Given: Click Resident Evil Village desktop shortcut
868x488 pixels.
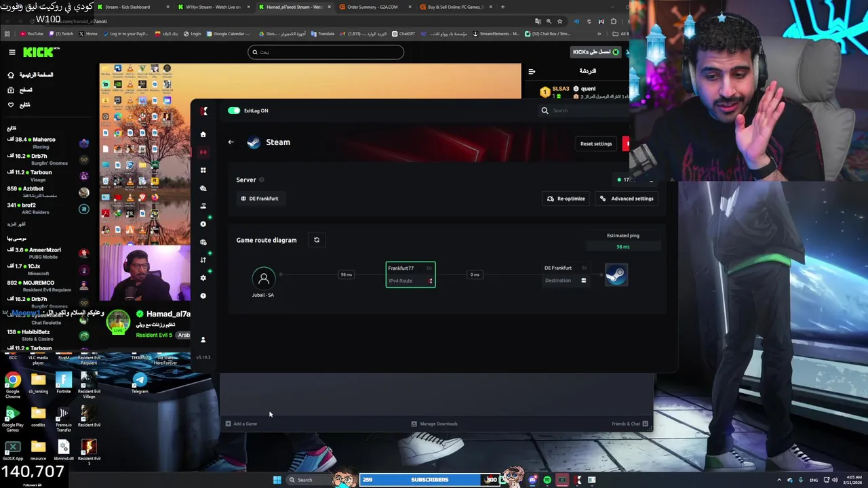Looking at the screenshot, I should 89,385.
